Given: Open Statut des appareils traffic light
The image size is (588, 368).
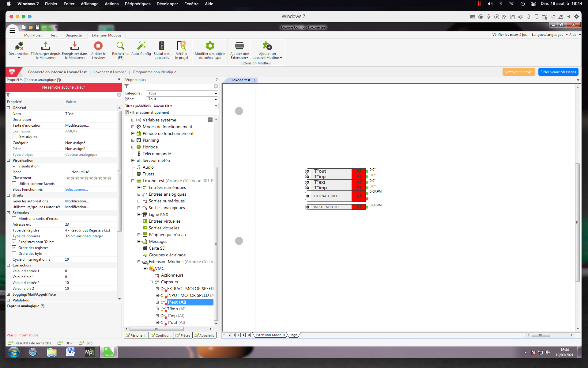Looking at the screenshot, I should point(161,46).
